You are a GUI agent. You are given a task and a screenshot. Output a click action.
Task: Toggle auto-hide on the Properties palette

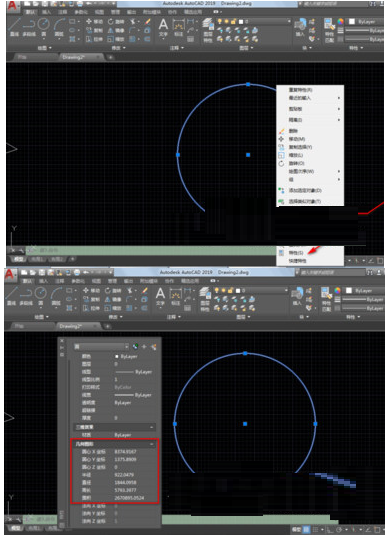tap(62, 347)
